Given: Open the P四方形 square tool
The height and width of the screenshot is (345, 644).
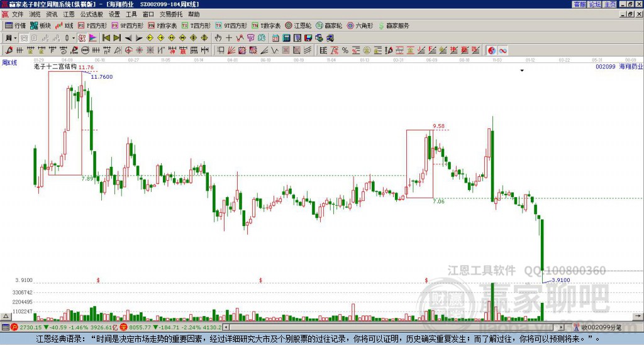Looking at the screenshot, I should point(92,25).
